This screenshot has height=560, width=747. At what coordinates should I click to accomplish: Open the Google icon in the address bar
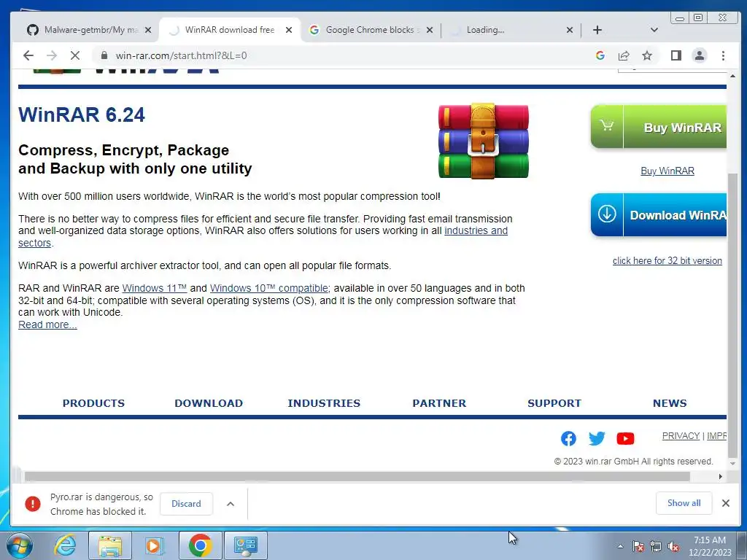600,55
